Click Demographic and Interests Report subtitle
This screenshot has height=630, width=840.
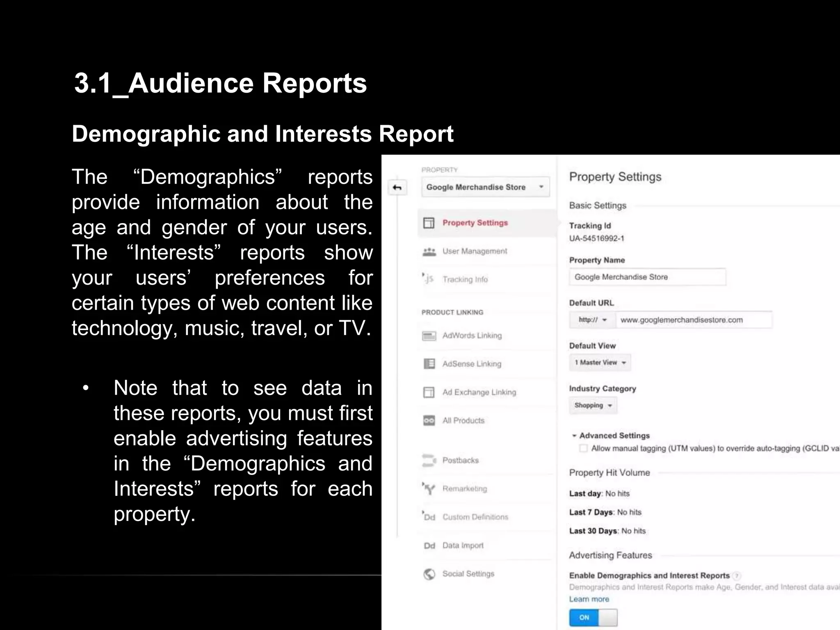[x=262, y=134]
